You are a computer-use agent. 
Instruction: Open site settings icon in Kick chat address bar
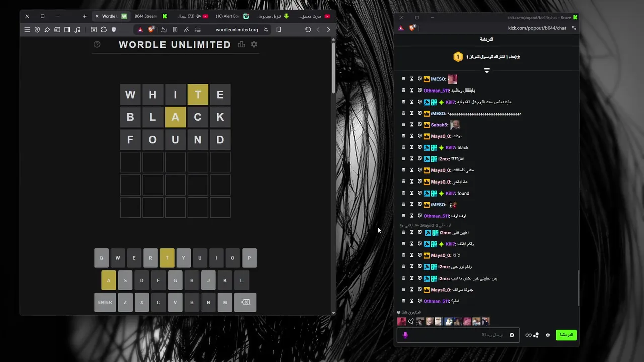point(574,28)
